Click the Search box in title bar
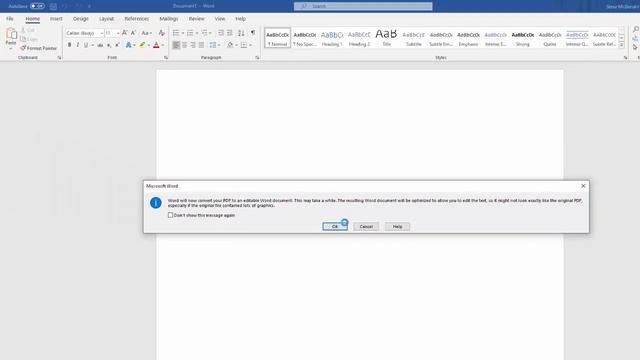Screen dimensions: 640x360 coord(363,6)
